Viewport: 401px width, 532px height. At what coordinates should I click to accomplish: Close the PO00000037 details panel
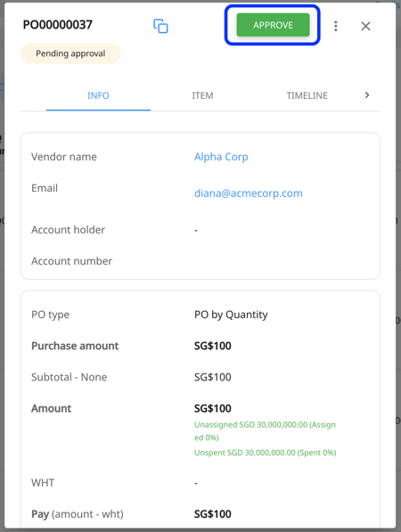coord(365,26)
